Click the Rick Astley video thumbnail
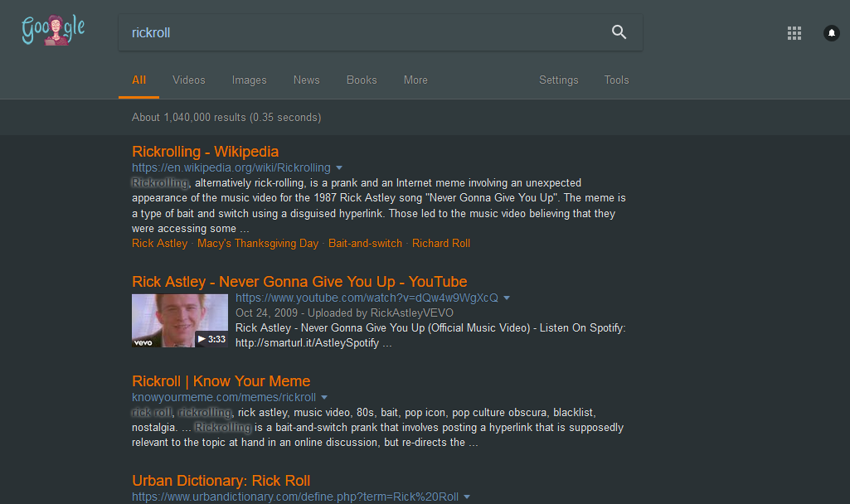The width and height of the screenshot is (850, 504). [180, 320]
